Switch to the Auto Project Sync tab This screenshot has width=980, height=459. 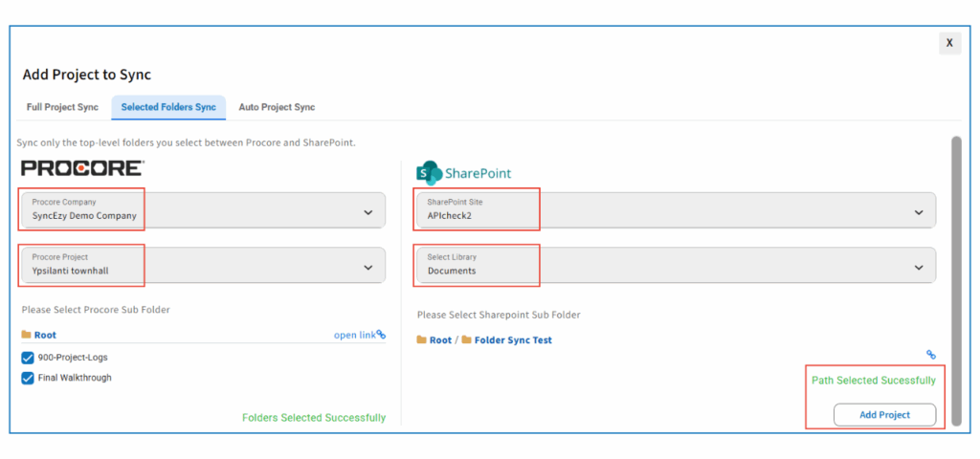coord(277,107)
